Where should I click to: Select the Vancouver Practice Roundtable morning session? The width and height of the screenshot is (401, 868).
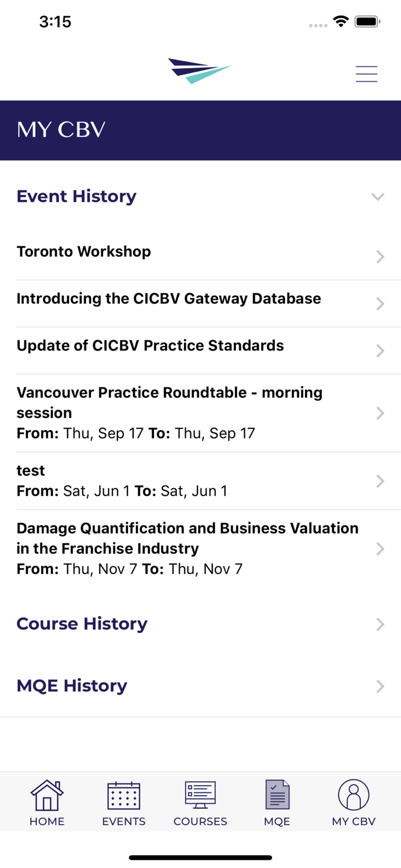pos(200,412)
